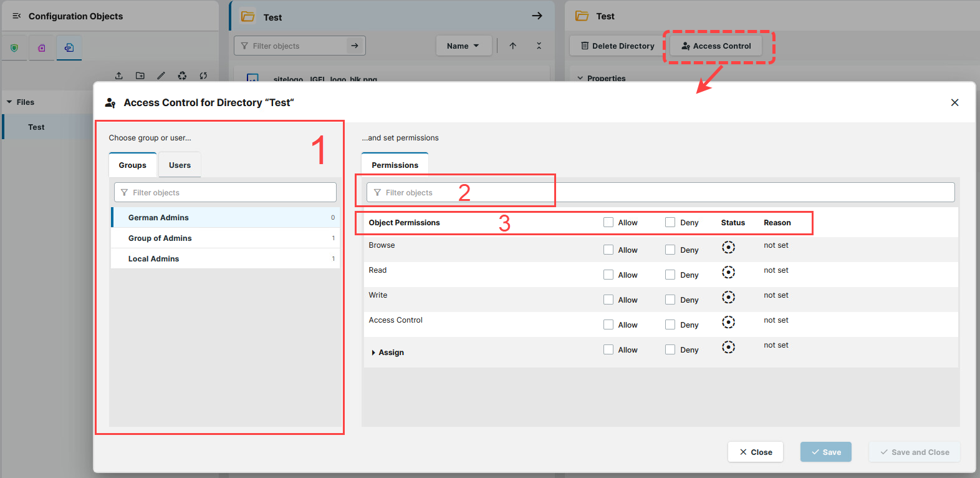
Task: Open the Name sort dropdown
Action: (463, 46)
